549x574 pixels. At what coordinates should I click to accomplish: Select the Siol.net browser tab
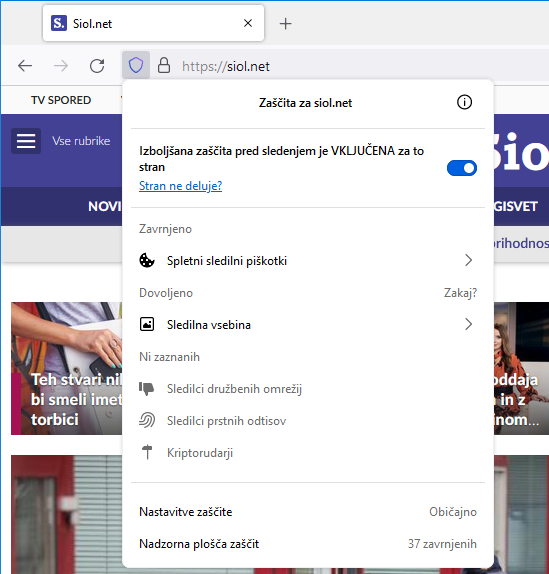153,23
